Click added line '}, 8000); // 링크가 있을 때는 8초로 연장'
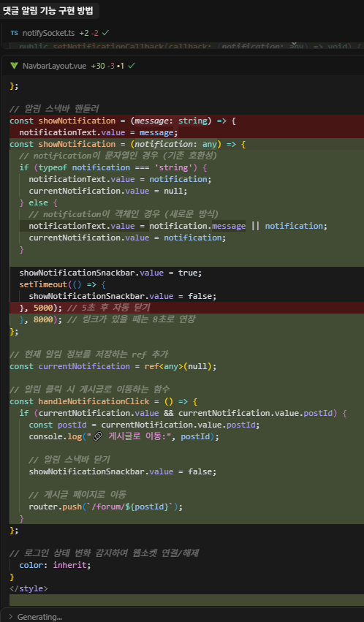 [x=107, y=319]
